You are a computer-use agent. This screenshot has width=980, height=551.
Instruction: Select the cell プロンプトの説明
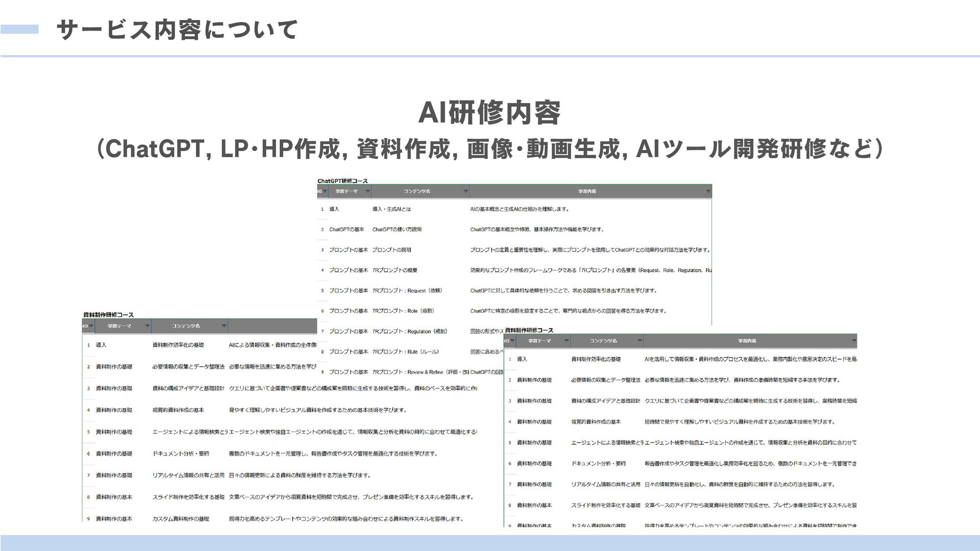pos(391,250)
